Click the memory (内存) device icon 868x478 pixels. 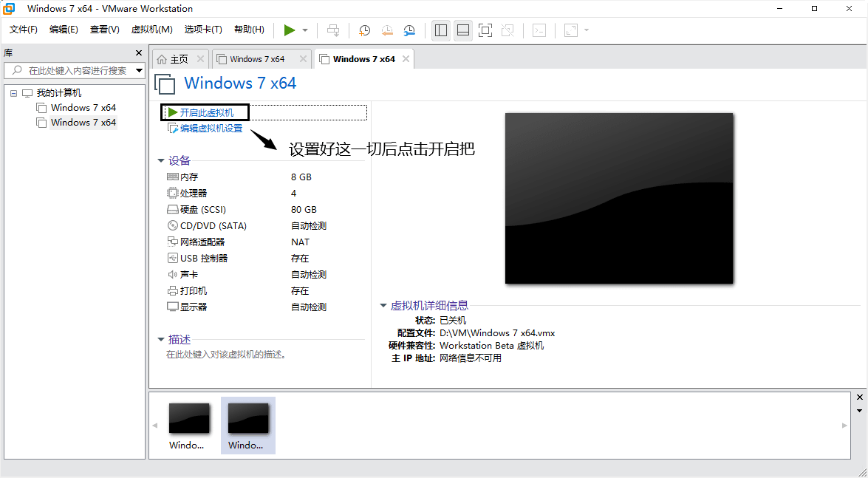[x=173, y=177]
